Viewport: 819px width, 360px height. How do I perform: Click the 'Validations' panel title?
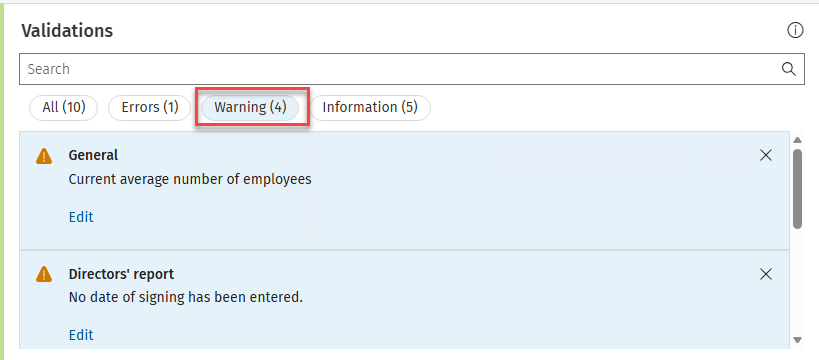click(x=67, y=31)
